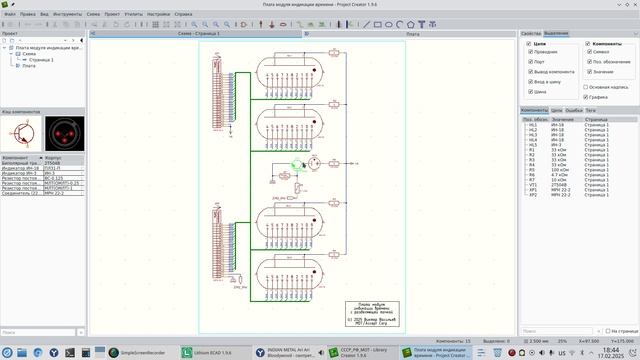Image resolution: width=640 pixels, height=360 pixels.
Task: Open the properties panel dropdown arrow
Action: click(635, 33)
